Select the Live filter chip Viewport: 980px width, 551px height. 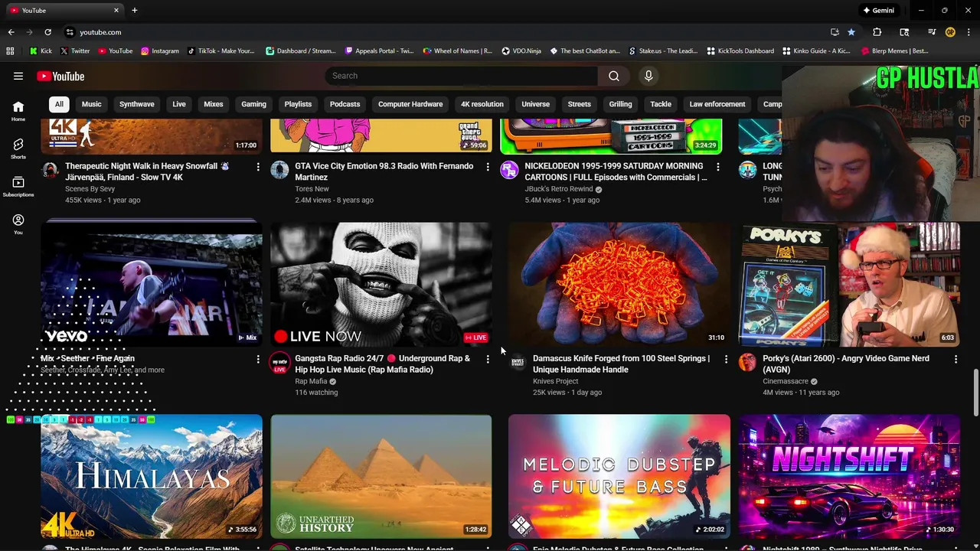[179, 104]
